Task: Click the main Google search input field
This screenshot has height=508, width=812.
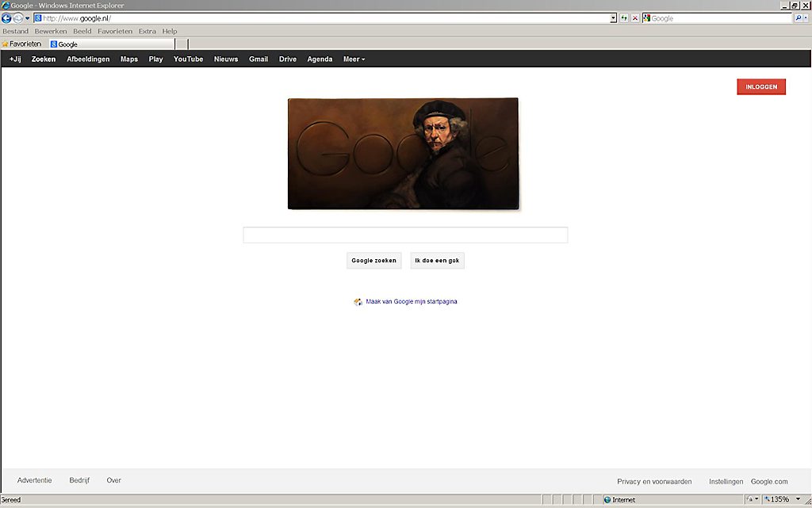Action: coord(405,235)
